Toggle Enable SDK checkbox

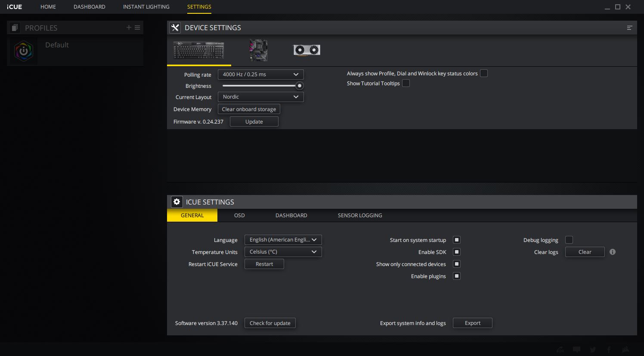(x=457, y=252)
